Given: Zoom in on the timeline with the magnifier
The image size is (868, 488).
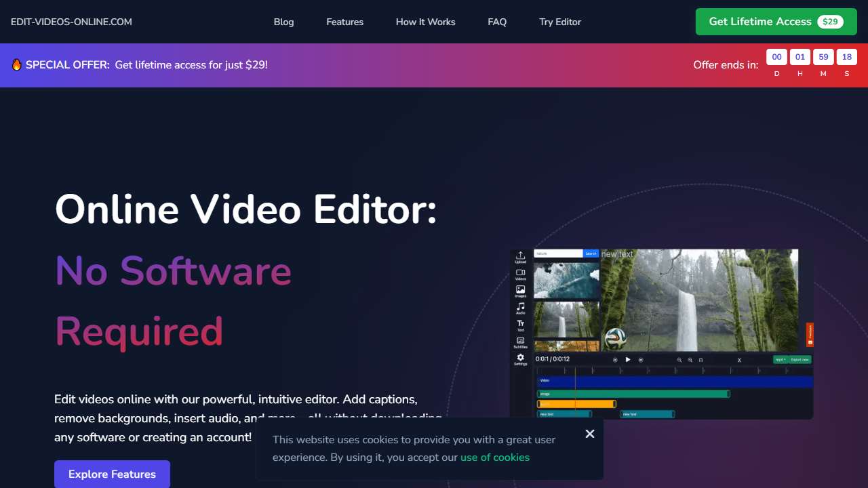Looking at the screenshot, I should [679, 359].
